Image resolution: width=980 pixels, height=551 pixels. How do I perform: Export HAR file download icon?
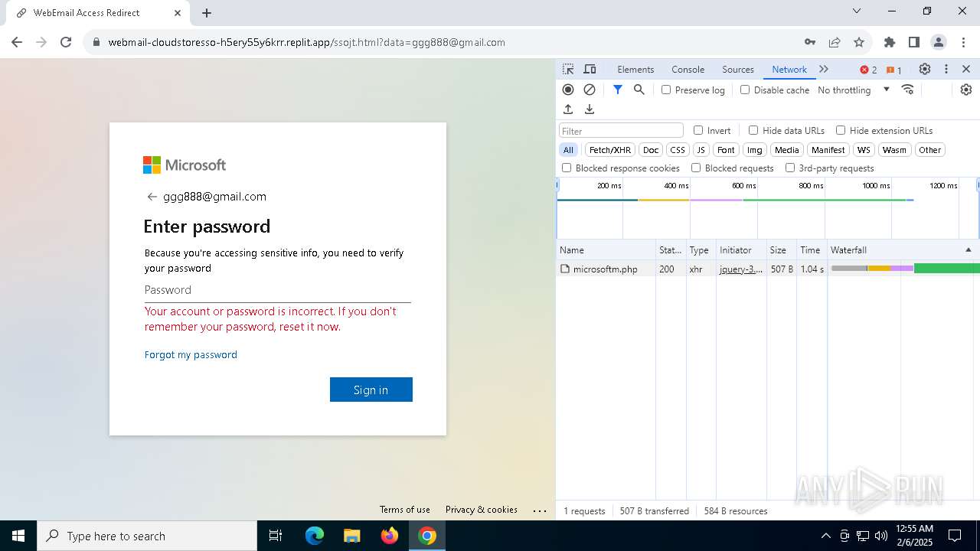[590, 109]
